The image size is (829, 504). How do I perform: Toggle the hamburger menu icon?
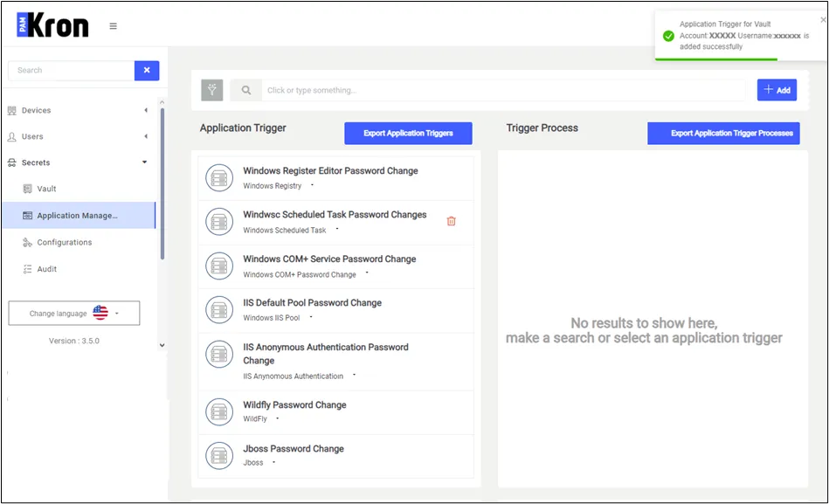point(114,26)
